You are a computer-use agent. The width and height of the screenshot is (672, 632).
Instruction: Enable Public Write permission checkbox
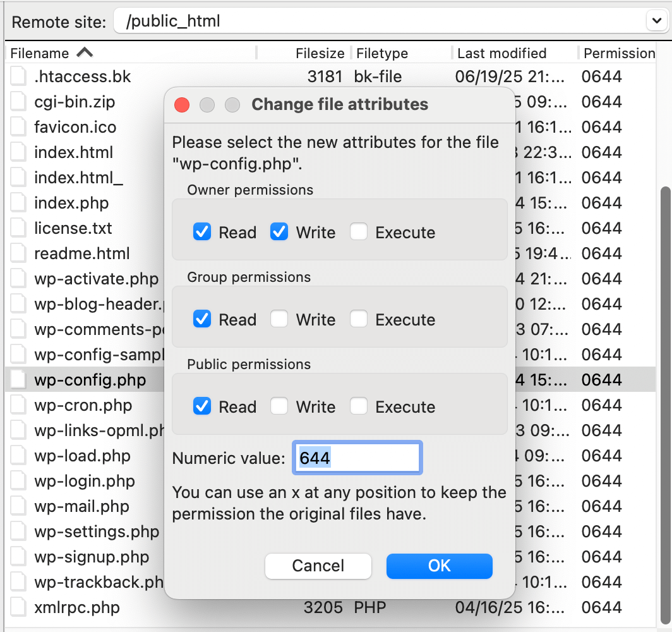[279, 406]
